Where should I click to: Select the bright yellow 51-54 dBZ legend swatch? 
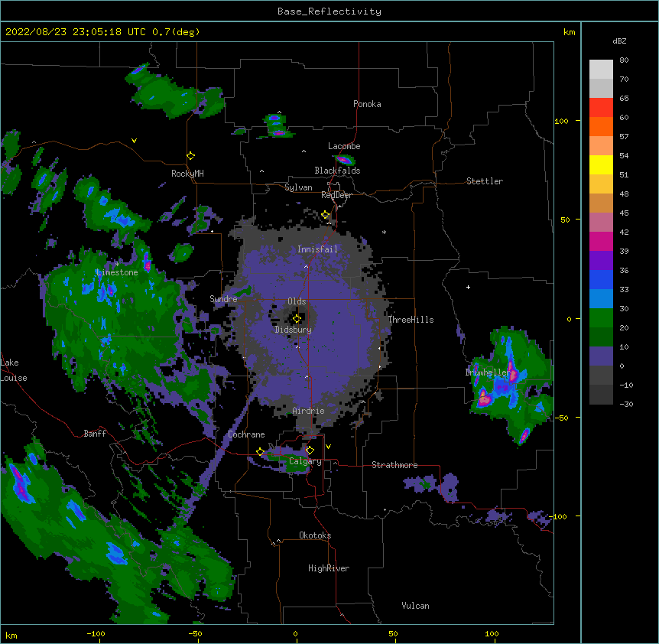(x=601, y=164)
